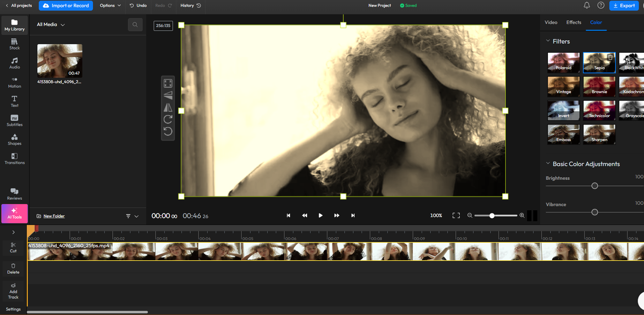Click the notifications bell icon
The width and height of the screenshot is (644, 315).
click(x=587, y=6)
